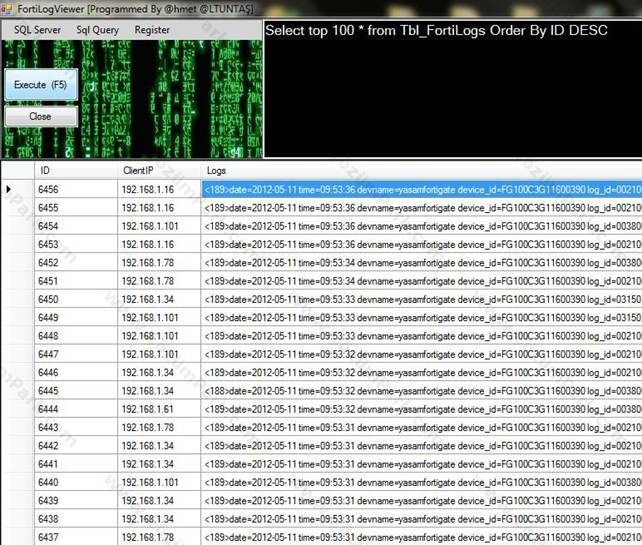
Task: Click the FortiLogViewer title bar app icon
Action: click(7, 9)
